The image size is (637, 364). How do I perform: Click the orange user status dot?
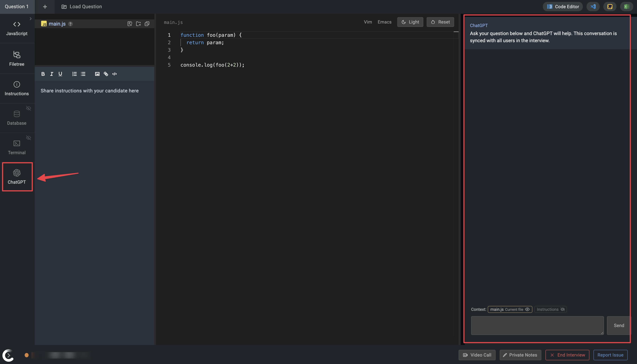[x=27, y=355]
